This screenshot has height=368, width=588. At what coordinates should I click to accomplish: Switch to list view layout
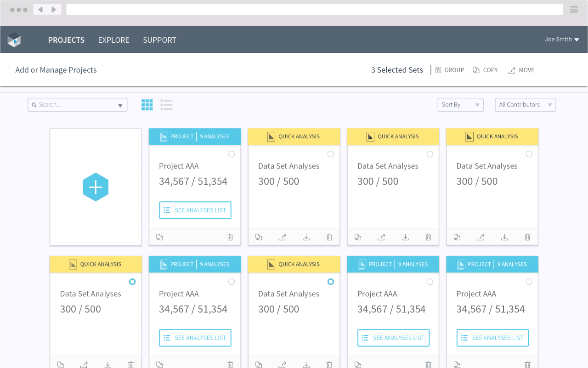click(x=166, y=105)
